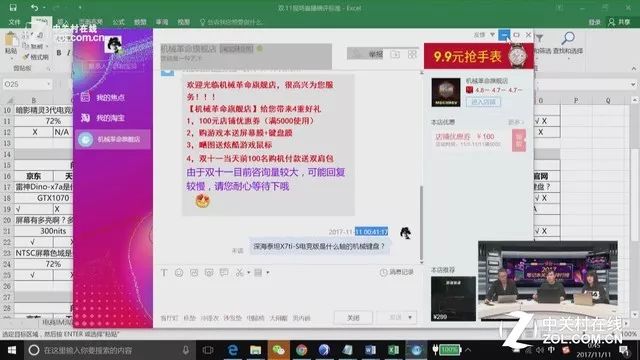This screenshot has width=640, height=360.
Task: Click the video-screen icon in chat toolbar
Action: tap(209, 273)
